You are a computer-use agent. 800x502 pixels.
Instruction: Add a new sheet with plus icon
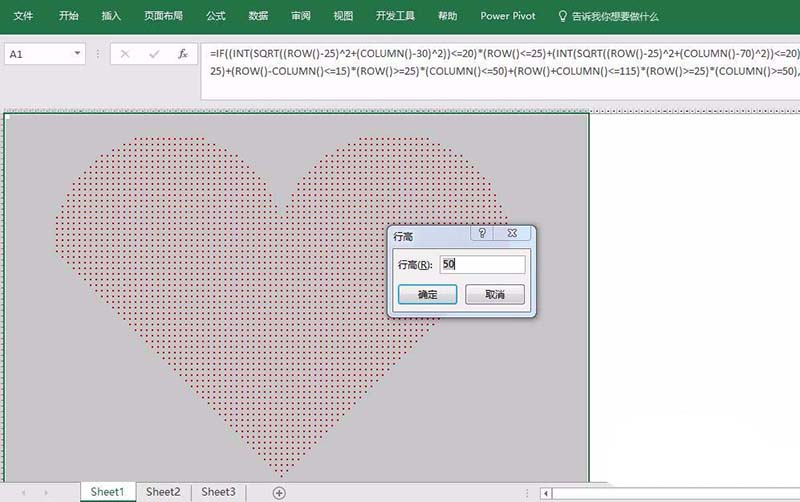coord(279,492)
